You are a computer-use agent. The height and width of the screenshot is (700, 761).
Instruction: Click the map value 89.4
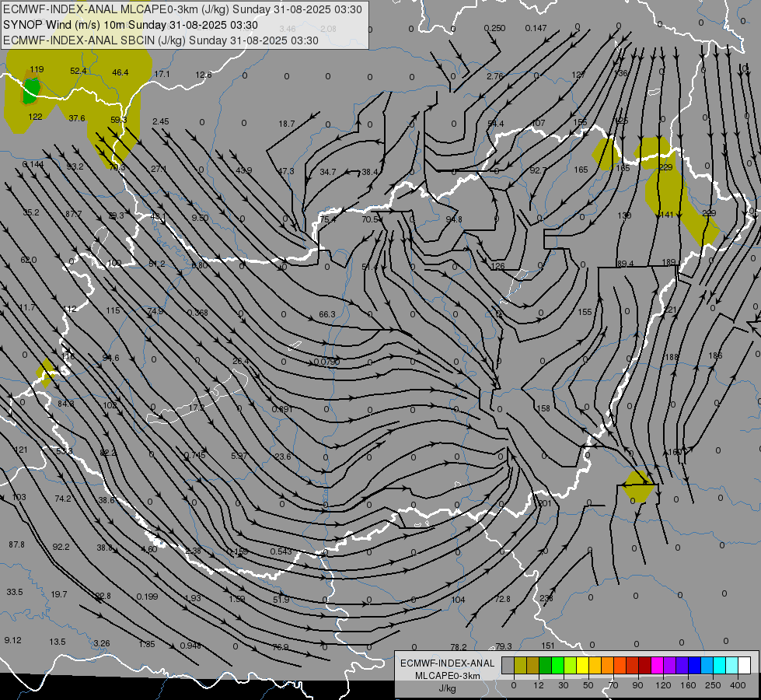(626, 264)
